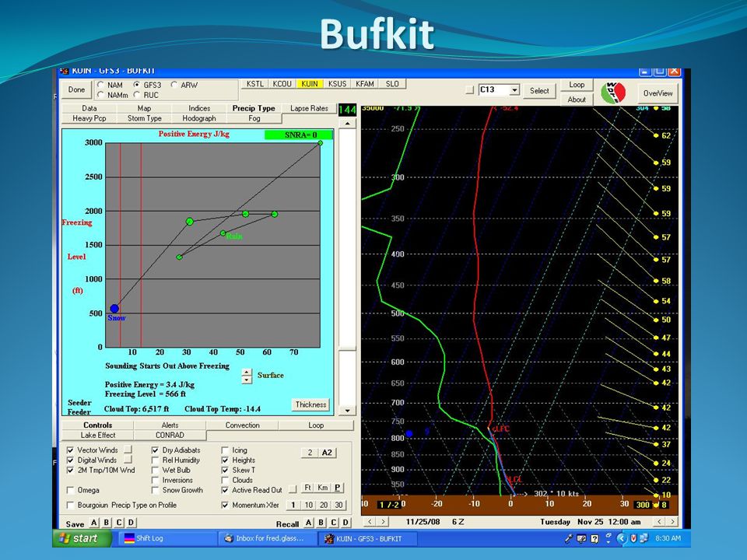Select the NAMm model radio button
The image size is (747, 560).
[x=100, y=95]
